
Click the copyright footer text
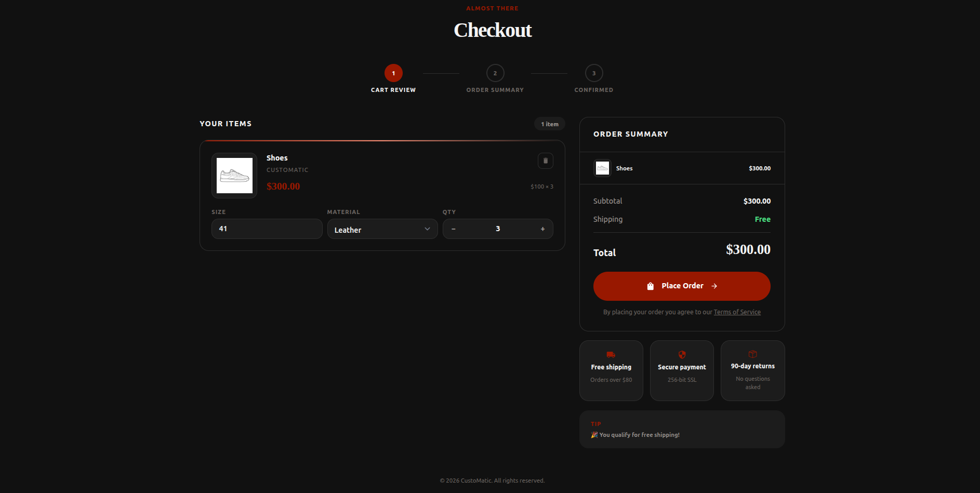click(492, 481)
